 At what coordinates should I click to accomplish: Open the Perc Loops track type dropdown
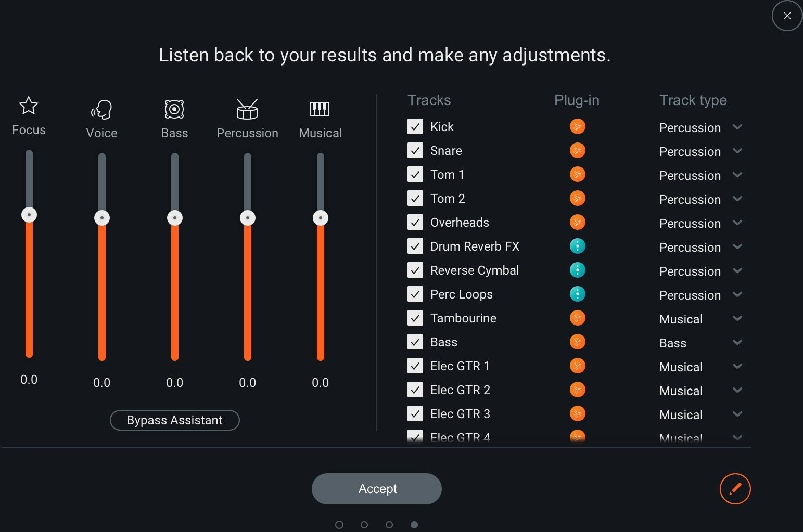[700, 295]
